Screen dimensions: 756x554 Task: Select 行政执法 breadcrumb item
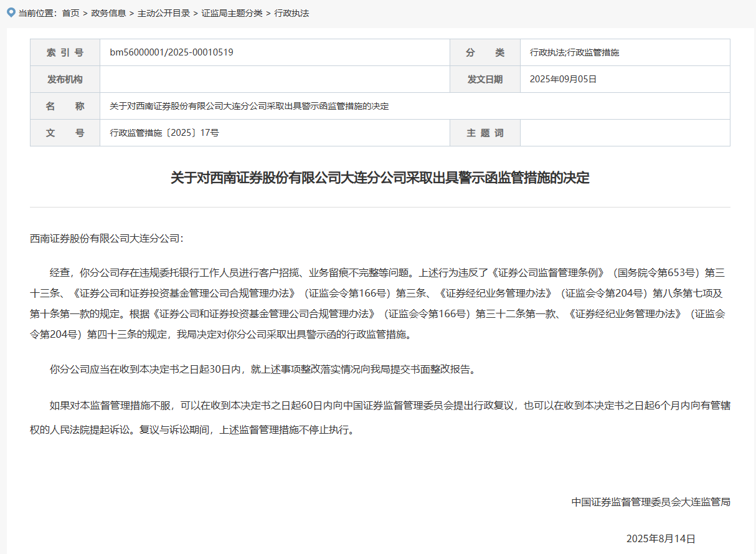pos(291,13)
